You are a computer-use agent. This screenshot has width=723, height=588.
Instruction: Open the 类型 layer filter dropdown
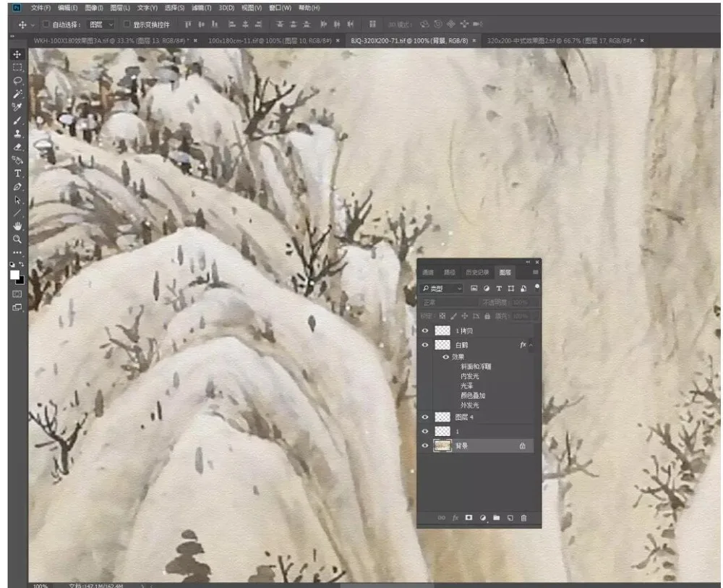pyautogui.click(x=442, y=289)
